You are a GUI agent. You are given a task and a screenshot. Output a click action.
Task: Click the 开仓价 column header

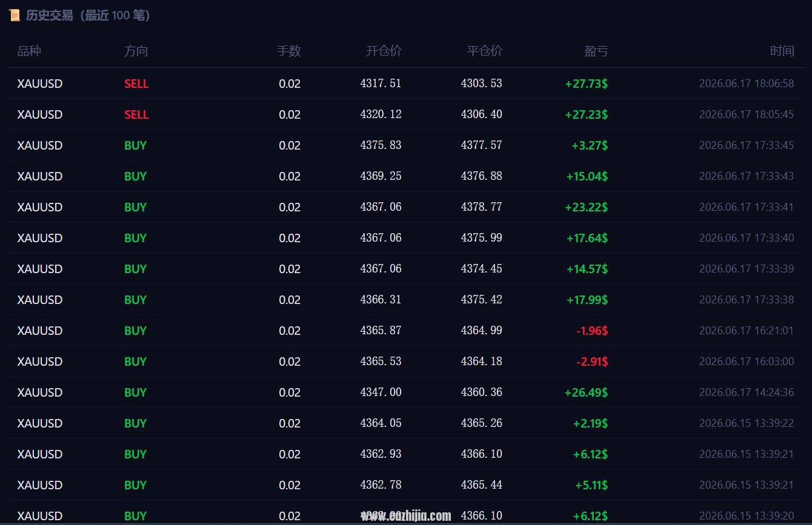[x=384, y=51]
